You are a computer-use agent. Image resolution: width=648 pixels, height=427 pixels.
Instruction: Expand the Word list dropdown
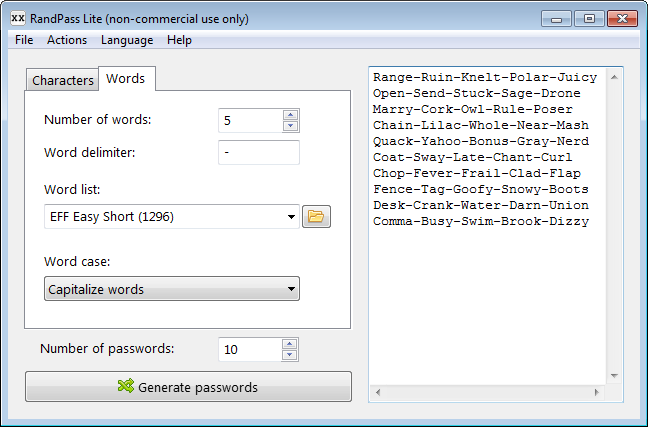(291, 216)
